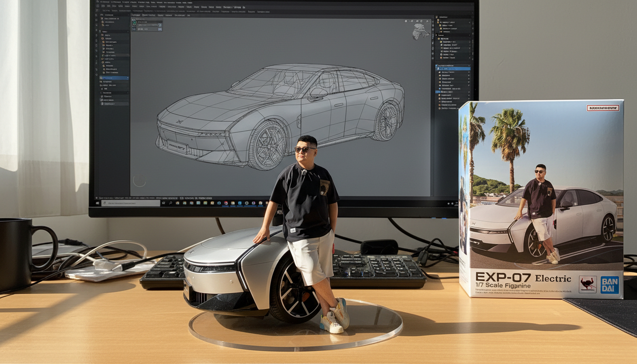Click the Task View taskbar icon
This screenshot has height=364, width=637.
tap(164, 203)
